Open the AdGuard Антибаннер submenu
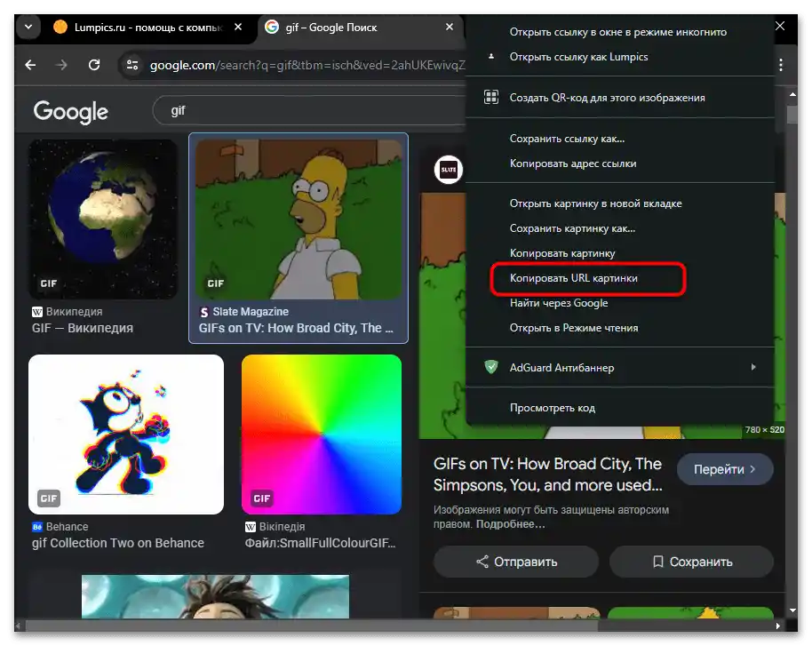Image resolution: width=812 pixels, height=646 pixels. (618, 367)
